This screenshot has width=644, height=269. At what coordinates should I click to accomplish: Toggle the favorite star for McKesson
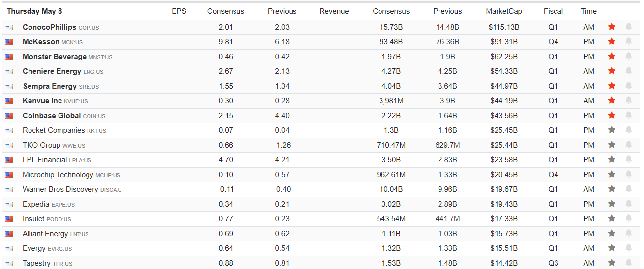(612, 42)
